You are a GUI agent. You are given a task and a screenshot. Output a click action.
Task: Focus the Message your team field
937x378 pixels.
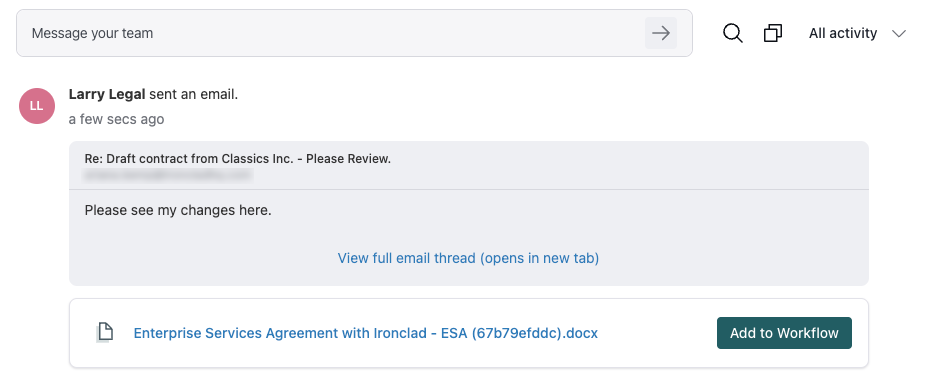[x=330, y=33]
